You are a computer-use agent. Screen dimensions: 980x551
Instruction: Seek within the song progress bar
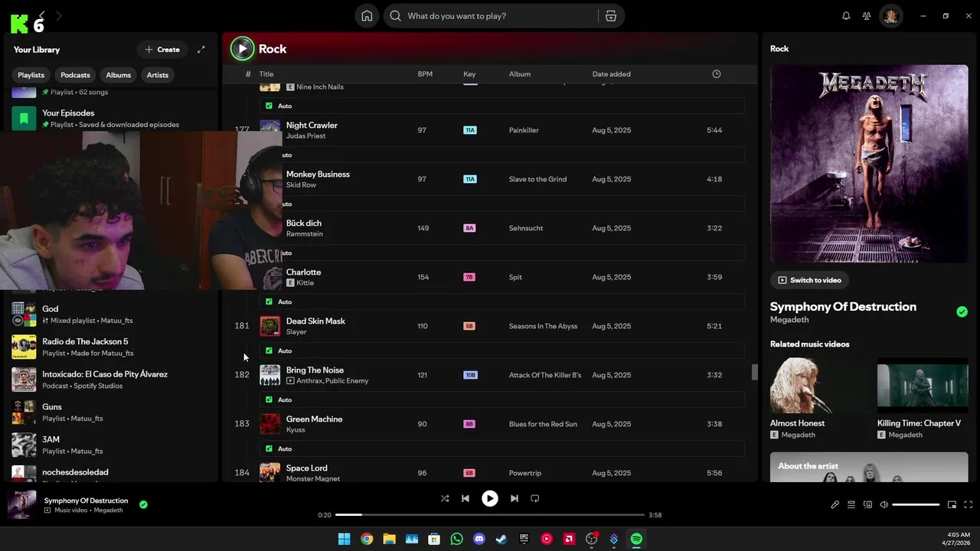coord(490,515)
